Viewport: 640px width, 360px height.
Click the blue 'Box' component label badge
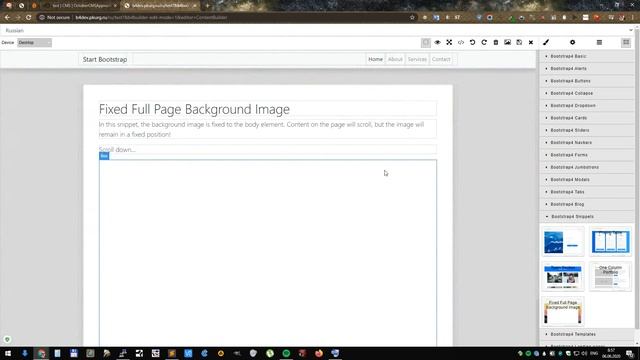(x=104, y=156)
